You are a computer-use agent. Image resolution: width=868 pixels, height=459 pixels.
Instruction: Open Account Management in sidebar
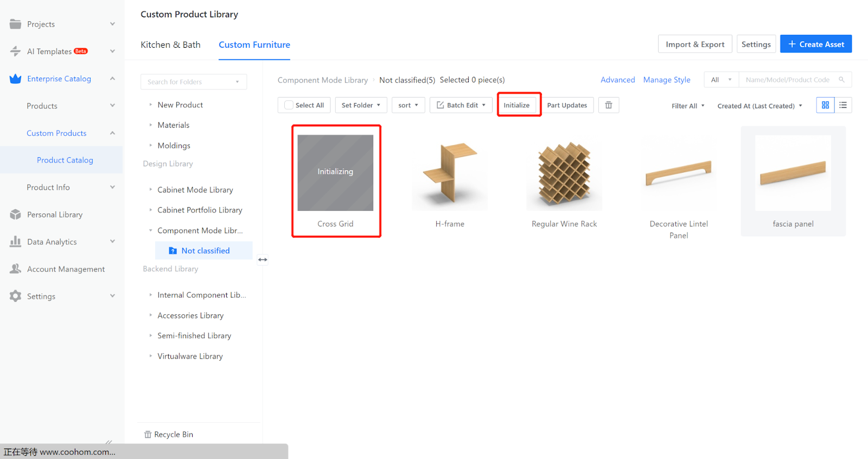click(x=66, y=269)
